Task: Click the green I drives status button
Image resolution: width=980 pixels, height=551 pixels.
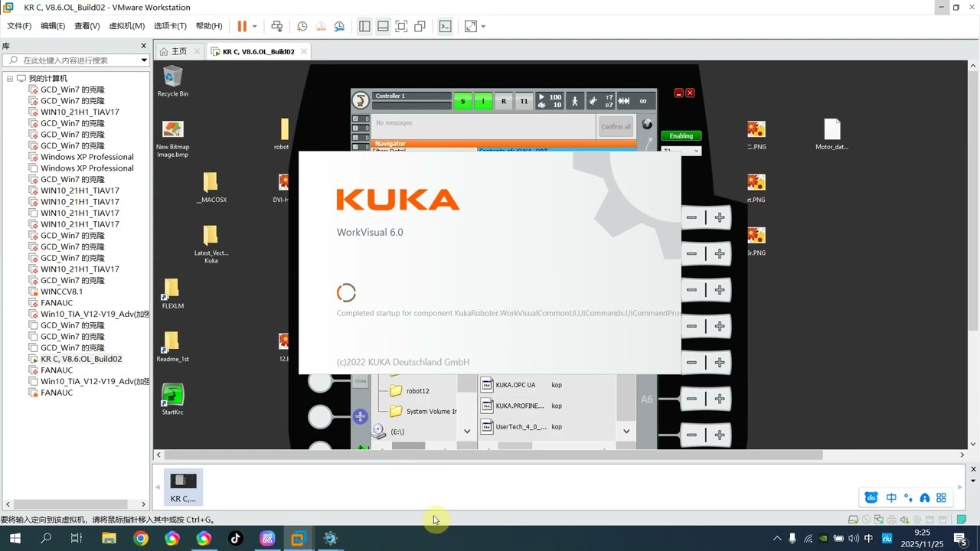Action: 483,101
